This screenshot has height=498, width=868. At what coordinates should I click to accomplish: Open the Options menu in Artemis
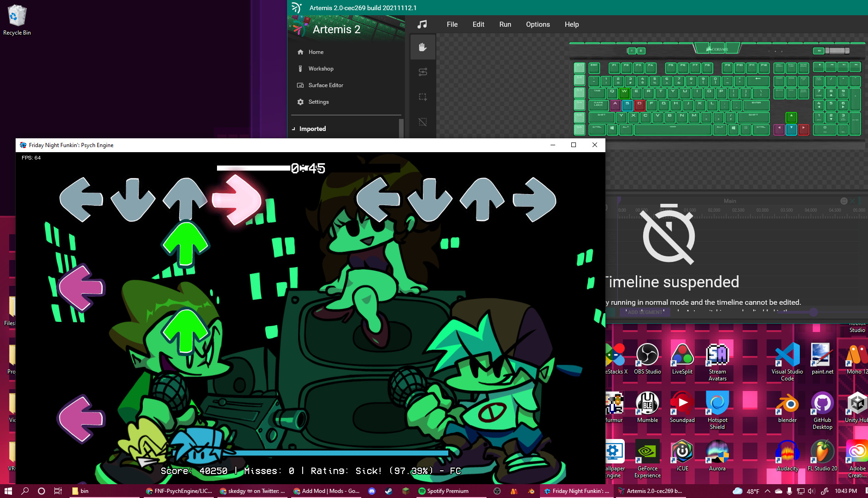coord(538,24)
